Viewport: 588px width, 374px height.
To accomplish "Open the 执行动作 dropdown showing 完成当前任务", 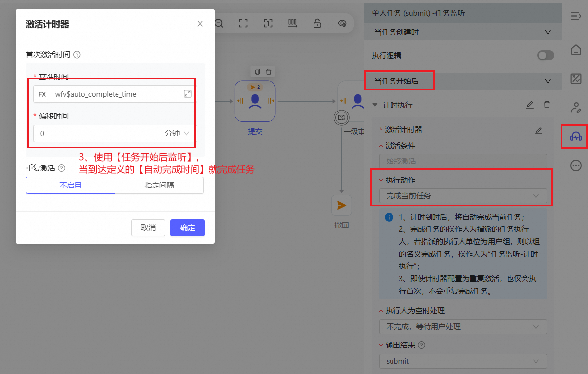I will point(463,196).
